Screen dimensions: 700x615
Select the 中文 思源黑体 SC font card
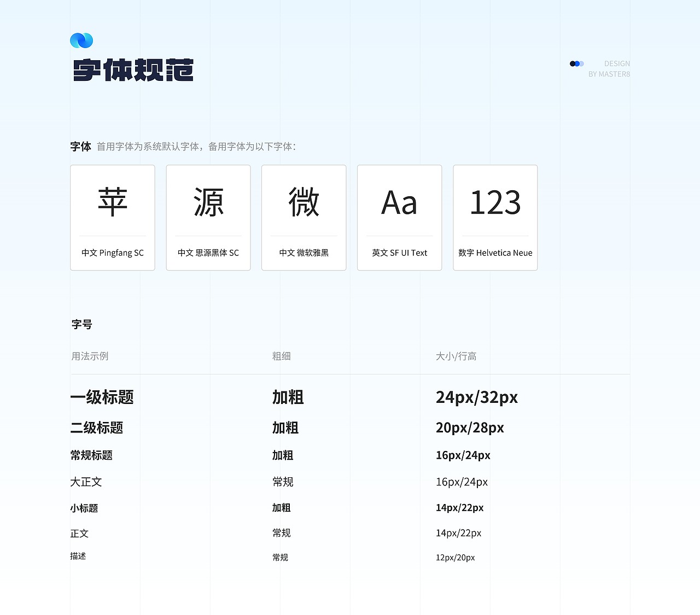[x=208, y=218]
